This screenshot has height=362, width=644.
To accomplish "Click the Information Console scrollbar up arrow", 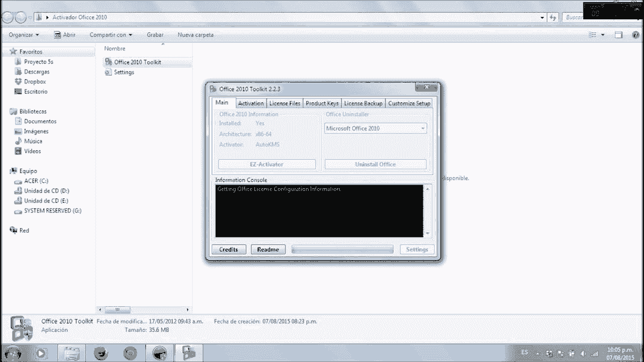I will click(x=428, y=189).
